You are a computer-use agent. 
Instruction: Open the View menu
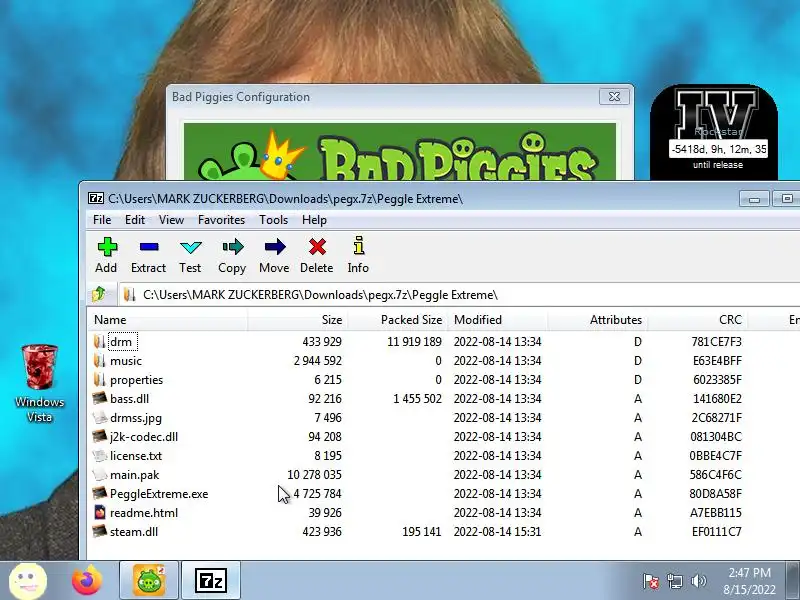click(x=171, y=220)
